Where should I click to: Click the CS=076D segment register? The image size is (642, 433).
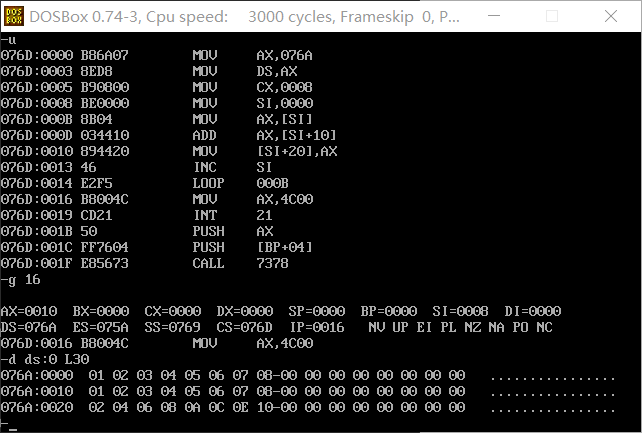pyautogui.click(x=245, y=327)
